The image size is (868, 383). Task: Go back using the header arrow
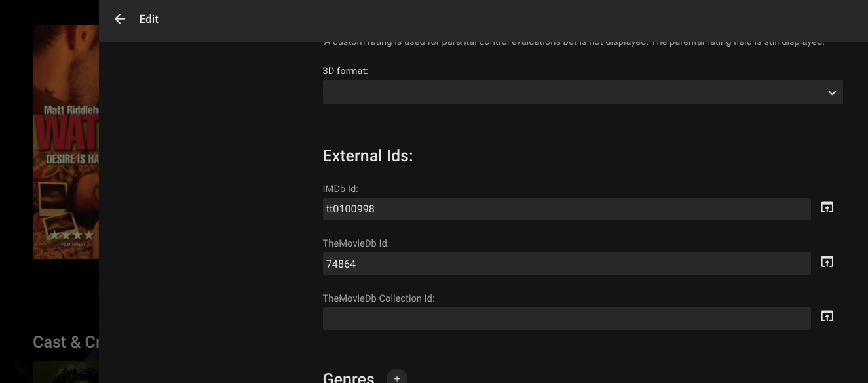click(x=120, y=19)
